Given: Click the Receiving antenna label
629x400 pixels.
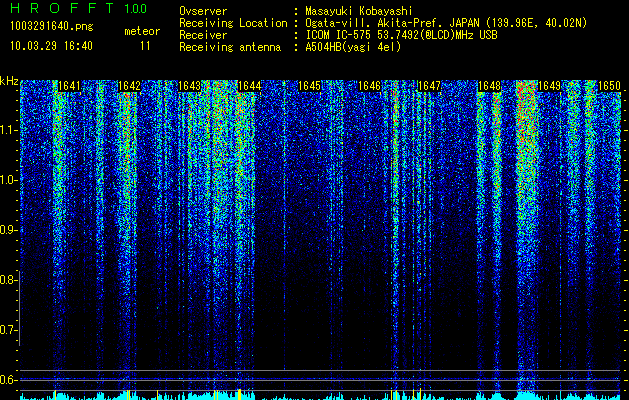Looking at the screenshot, I should click(x=230, y=47).
